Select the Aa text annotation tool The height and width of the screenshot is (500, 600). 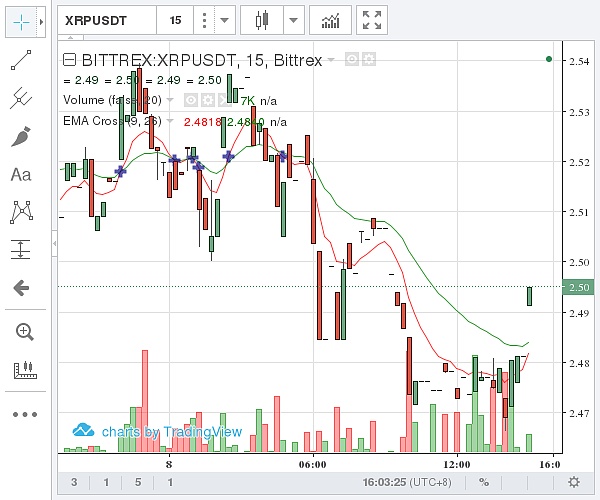pos(21,175)
